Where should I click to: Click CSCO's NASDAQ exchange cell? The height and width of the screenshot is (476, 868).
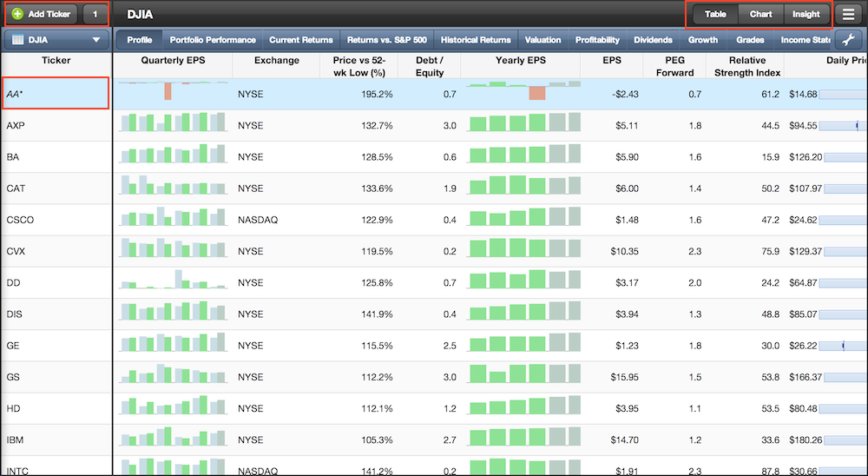click(258, 220)
